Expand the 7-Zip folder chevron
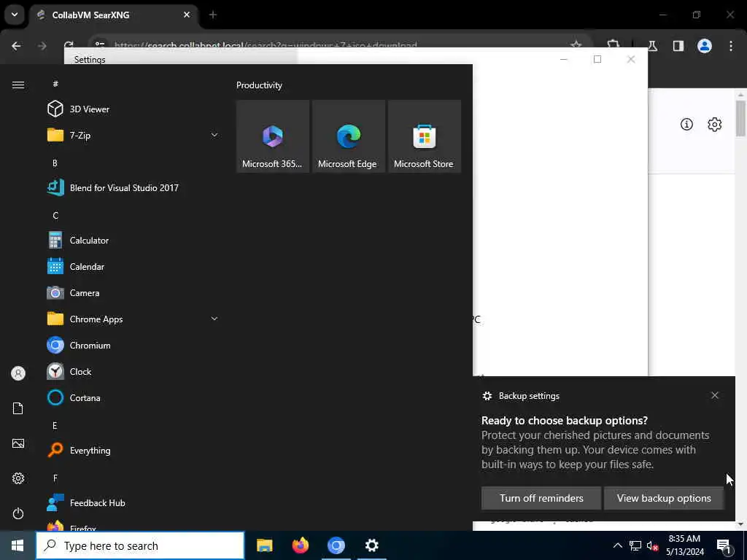 point(214,135)
